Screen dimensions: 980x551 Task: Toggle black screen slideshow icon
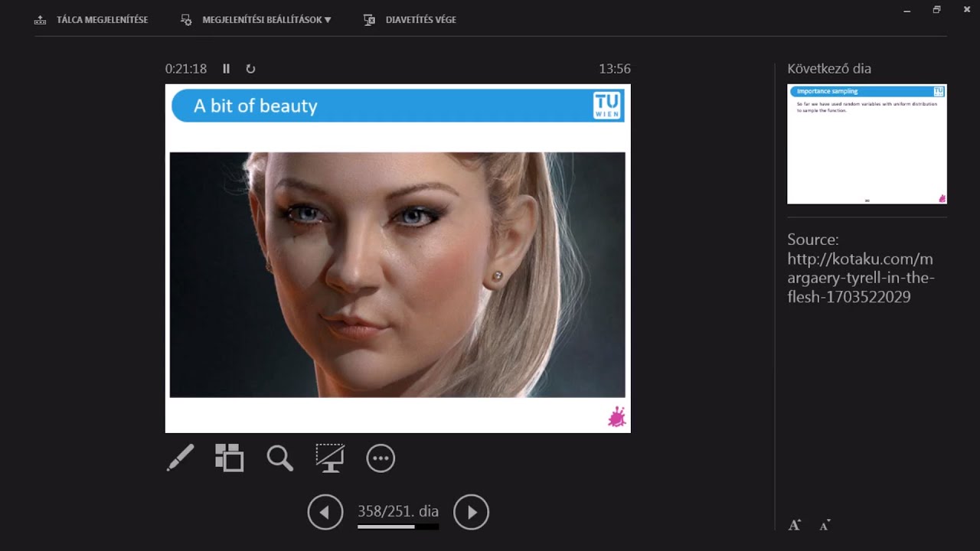coord(330,458)
